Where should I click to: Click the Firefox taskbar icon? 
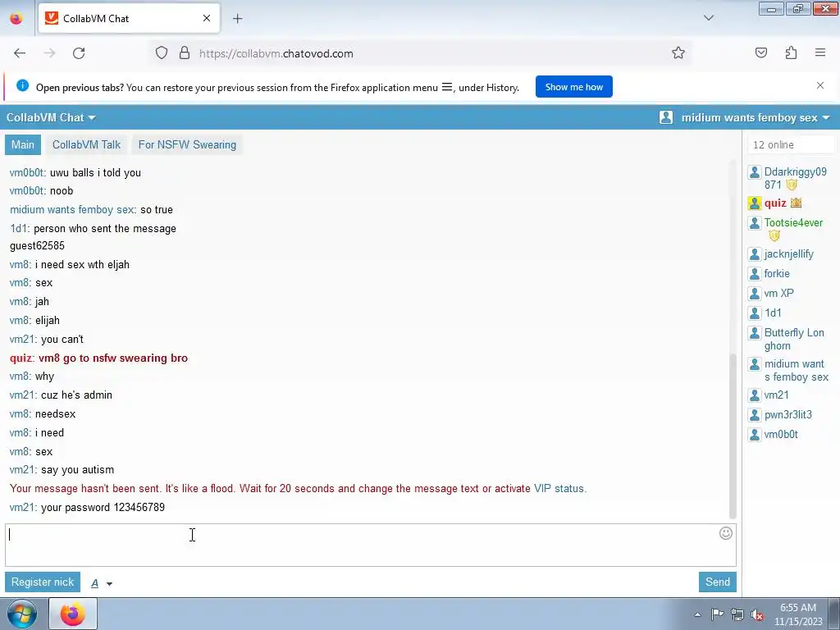pyautogui.click(x=73, y=614)
